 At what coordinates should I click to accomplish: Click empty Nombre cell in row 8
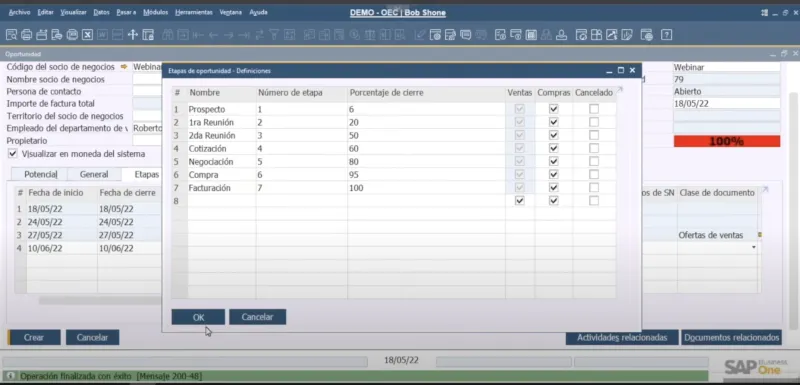coord(221,201)
